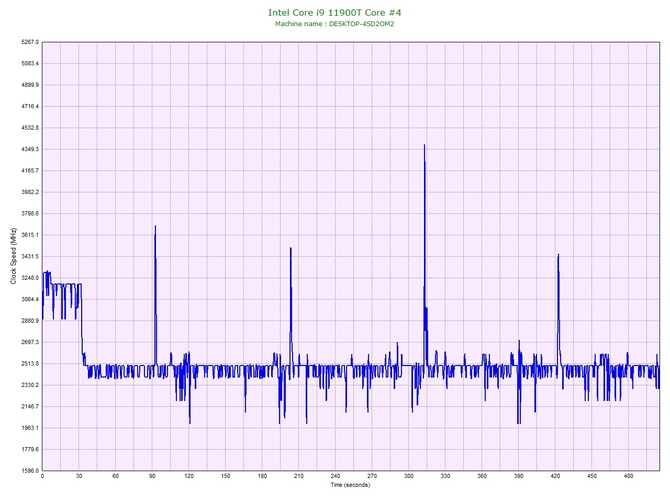
Task: Click the 30 tick on time axis
Action: 79,476
